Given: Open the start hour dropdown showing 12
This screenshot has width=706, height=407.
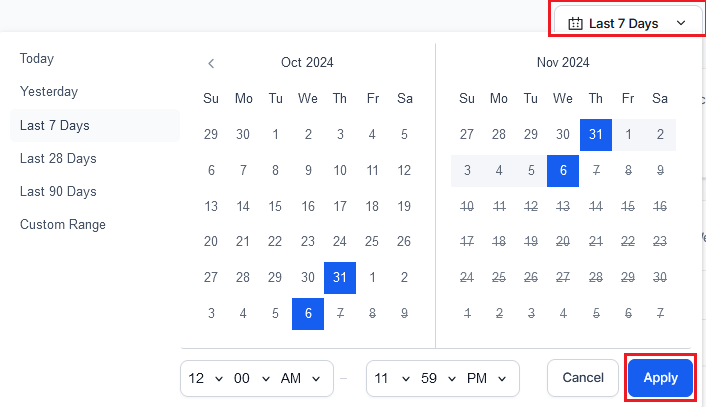Looking at the screenshot, I should click(x=203, y=378).
